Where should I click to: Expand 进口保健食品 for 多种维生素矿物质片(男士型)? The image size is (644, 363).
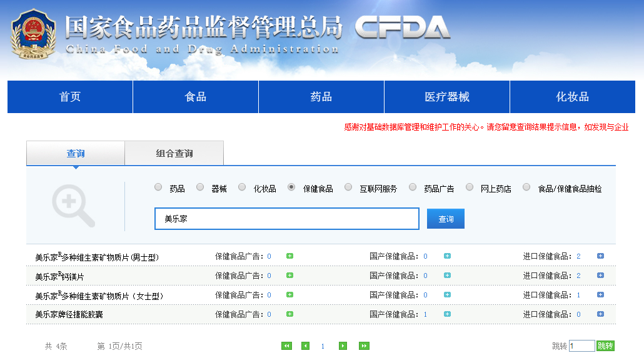[x=600, y=256]
